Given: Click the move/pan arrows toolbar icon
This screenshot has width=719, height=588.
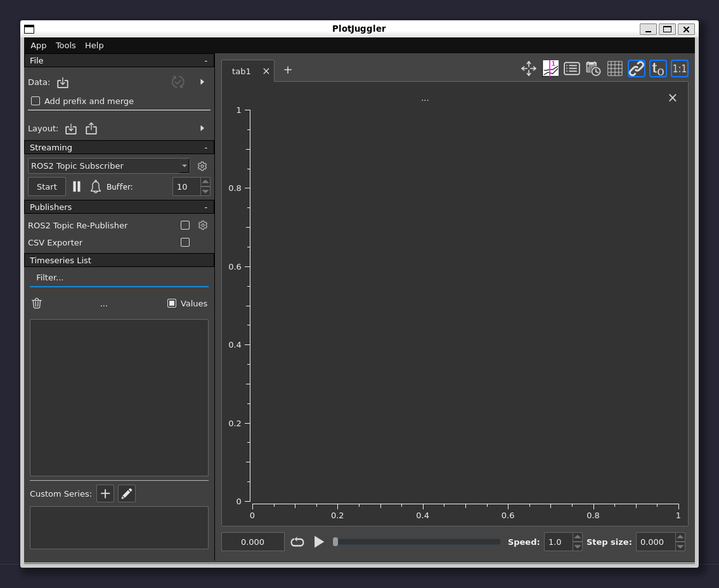Looking at the screenshot, I should (x=529, y=69).
